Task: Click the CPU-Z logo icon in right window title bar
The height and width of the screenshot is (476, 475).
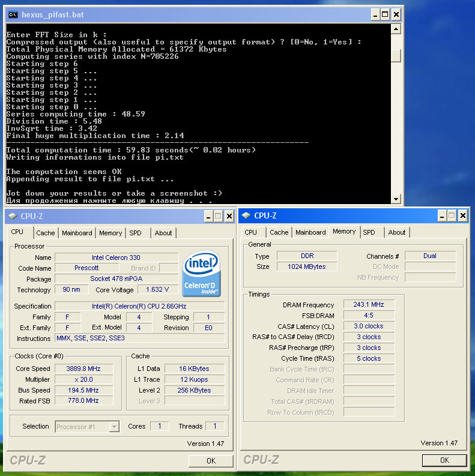Action: pos(246,215)
